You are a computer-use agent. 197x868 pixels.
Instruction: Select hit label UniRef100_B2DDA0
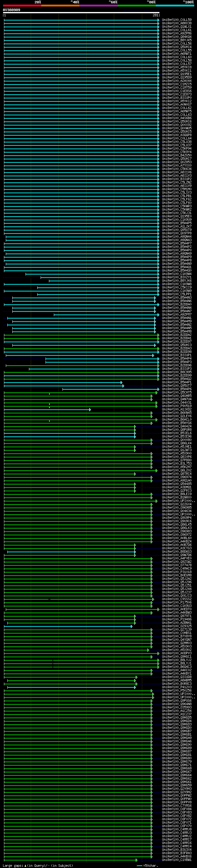tap(177, 305)
